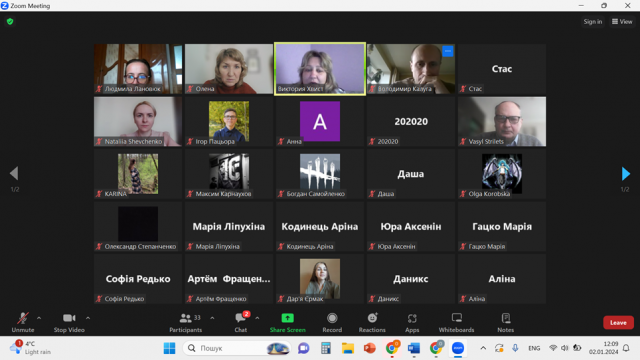Screen dimensions: 640x360
Task: Click the Windows search box in taskbar
Action: [x=237, y=348]
